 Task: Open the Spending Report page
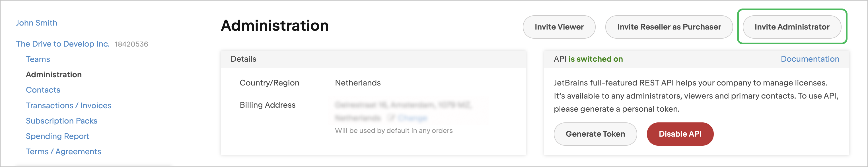[57, 136]
